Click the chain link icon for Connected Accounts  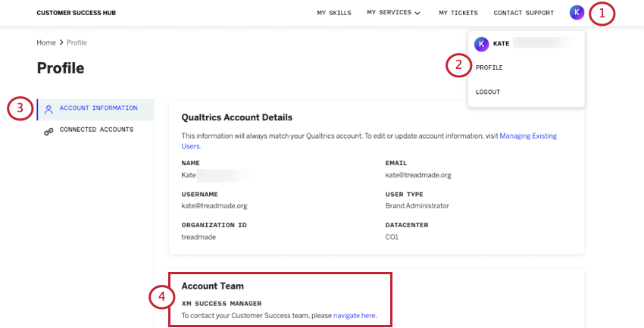(x=49, y=131)
